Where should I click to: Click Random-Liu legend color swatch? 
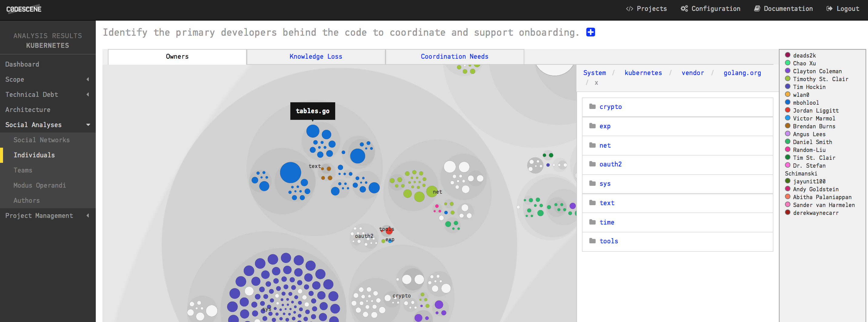[x=787, y=149]
